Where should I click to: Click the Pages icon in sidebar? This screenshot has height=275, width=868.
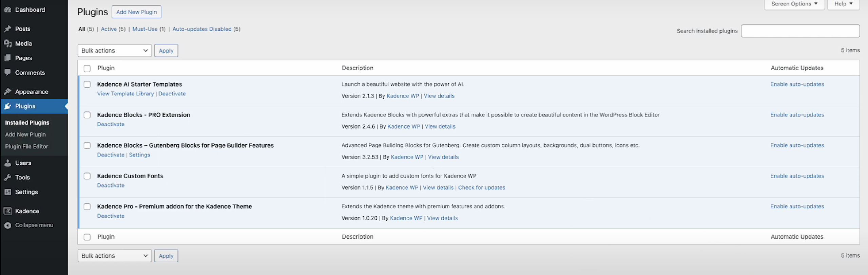tap(8, 58)
